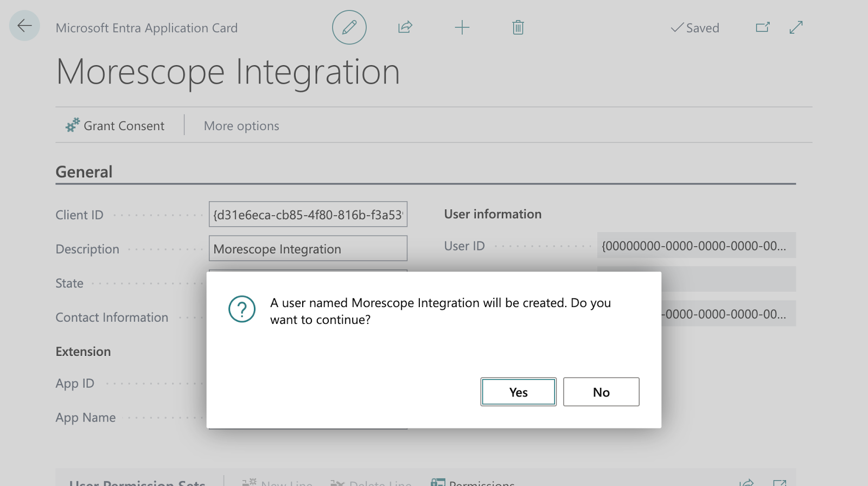Focus the Client ID field
Screen dimensions: 868x486
308,214
